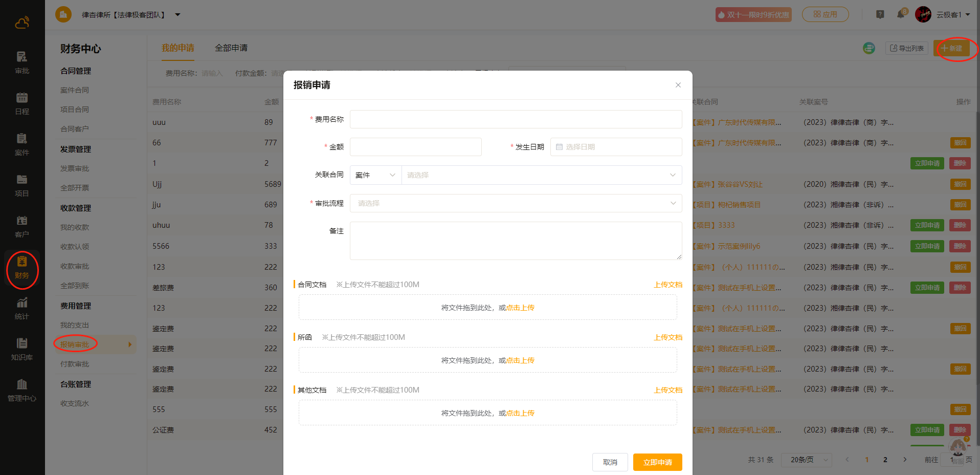Open the 审批流程 dropdown
Image resolution: width=980 pixels, height=475 pixels.
click(516, 203)
